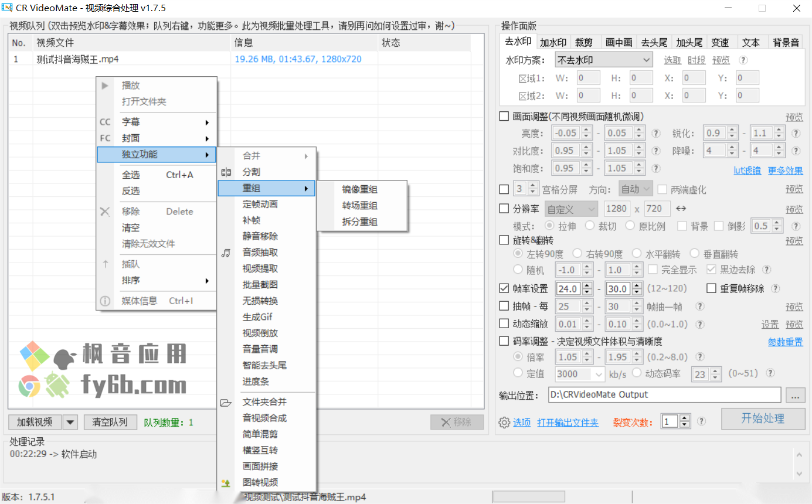Click the FC cover icon in context menu
The image size is (812, 504).
tap(105, 138)
